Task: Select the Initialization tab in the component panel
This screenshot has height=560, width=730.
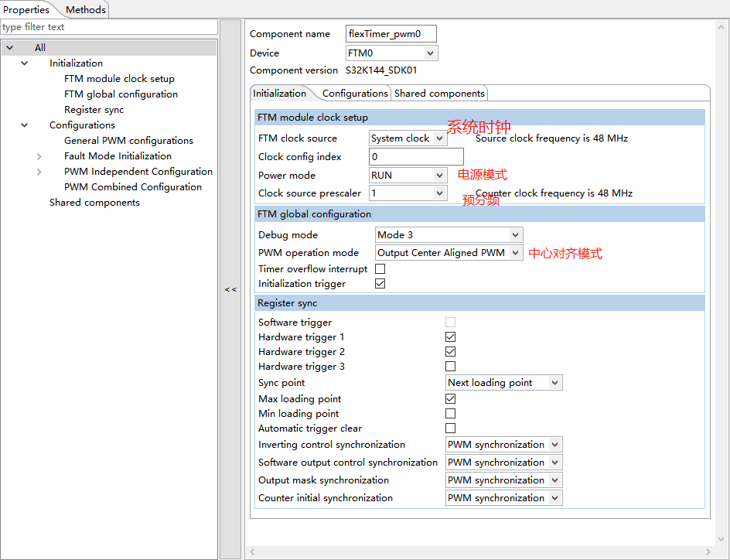Action: (279, 93)
